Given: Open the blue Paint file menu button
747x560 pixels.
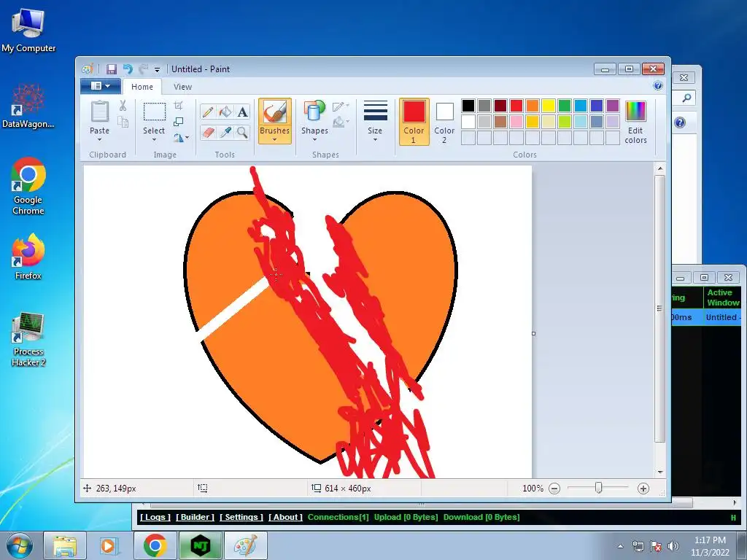Looking at the screenshot, I should (x=101, y=86).
